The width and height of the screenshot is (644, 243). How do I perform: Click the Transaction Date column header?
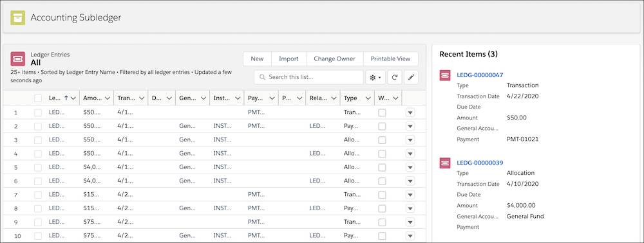(126, 98)
